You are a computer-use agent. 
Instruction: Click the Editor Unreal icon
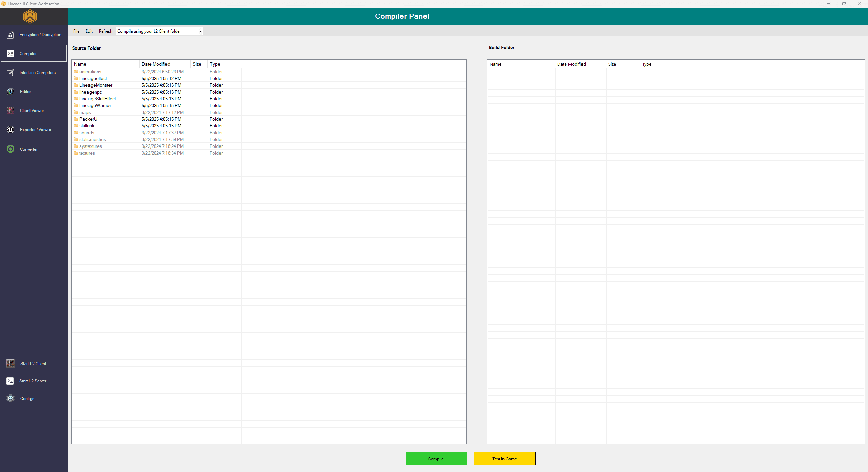tap(10, 92)
